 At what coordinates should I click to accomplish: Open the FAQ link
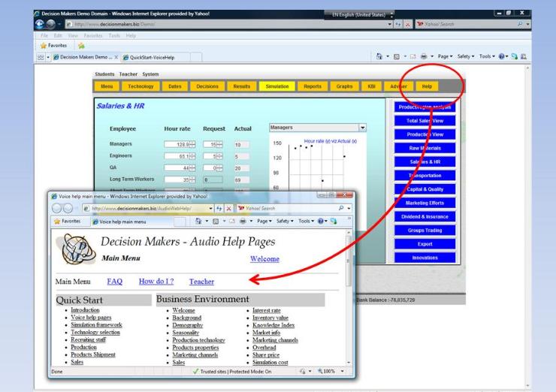[114, 282]
